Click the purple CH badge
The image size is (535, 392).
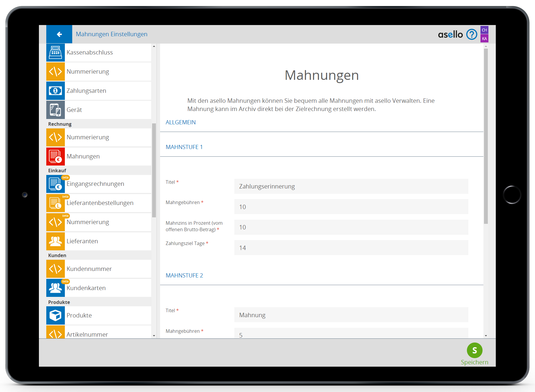pyautogui.click(x=484, y=30)
